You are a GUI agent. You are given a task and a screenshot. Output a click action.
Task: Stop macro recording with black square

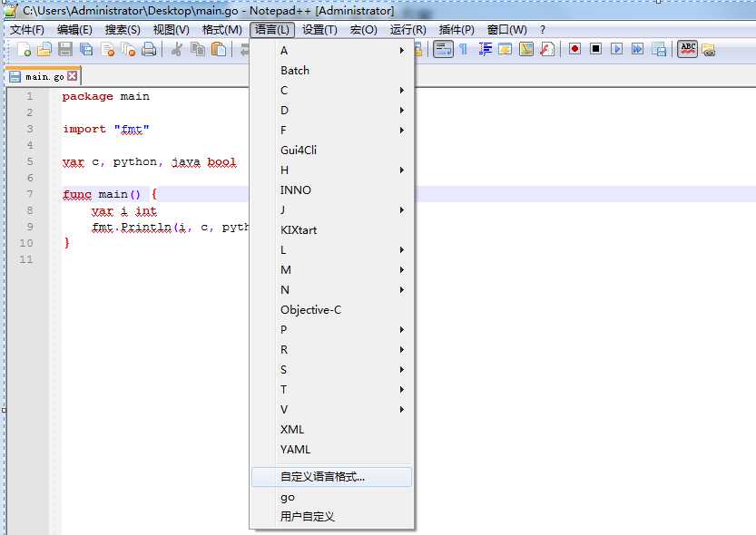pyautogui.click(x=595, y=49)
